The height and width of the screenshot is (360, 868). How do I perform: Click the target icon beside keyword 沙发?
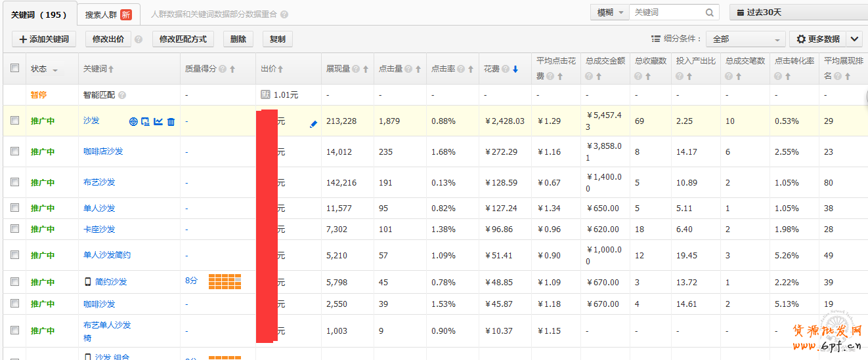click(133, 121)
